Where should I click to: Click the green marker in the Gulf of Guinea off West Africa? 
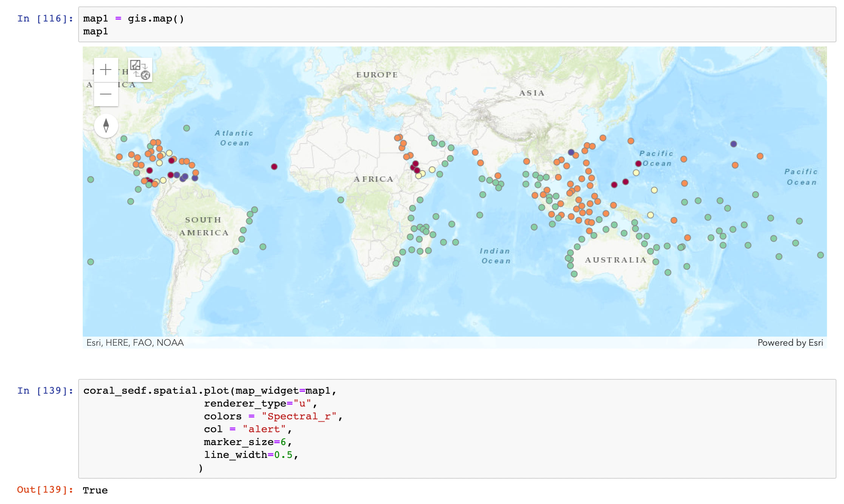[x=341, y=200]
